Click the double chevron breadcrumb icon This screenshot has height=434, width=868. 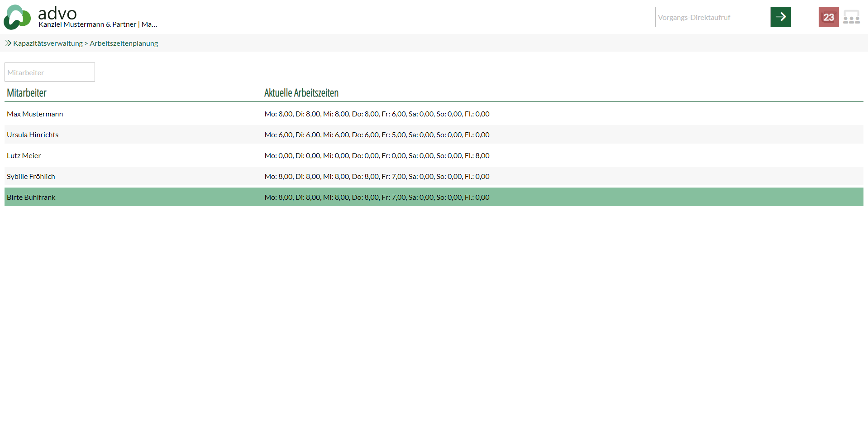coord(8,43)
